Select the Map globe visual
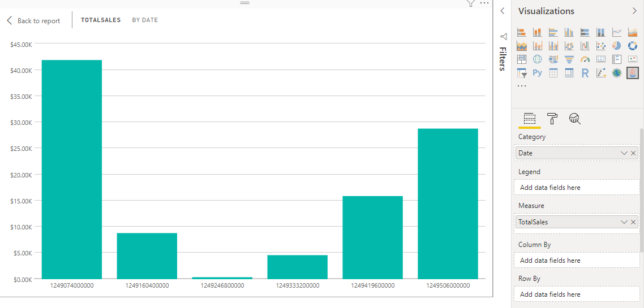The width and height of the screenshot is (644, 308). [537, 59]
